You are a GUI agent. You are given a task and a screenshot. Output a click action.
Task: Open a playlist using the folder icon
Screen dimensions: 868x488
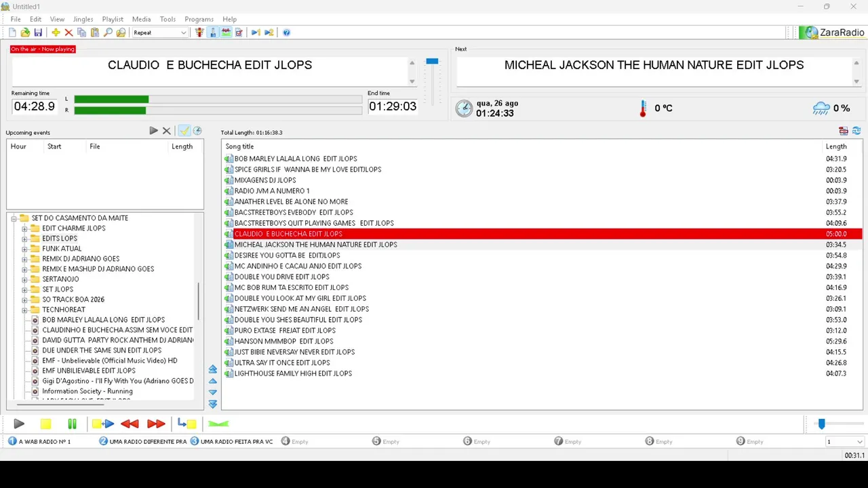click(x=25, y=33)
